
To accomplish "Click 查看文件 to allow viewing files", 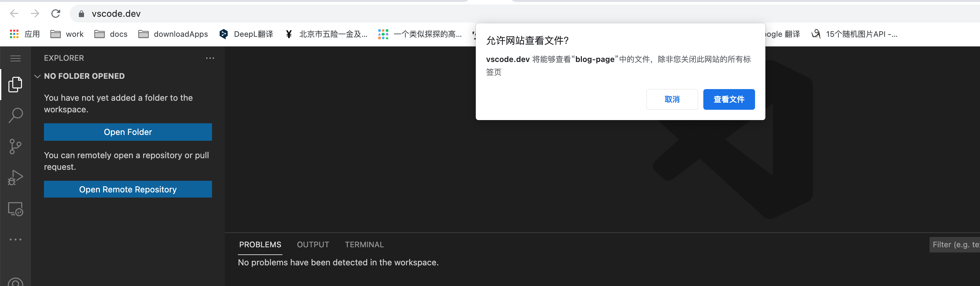I will point(729,99).
